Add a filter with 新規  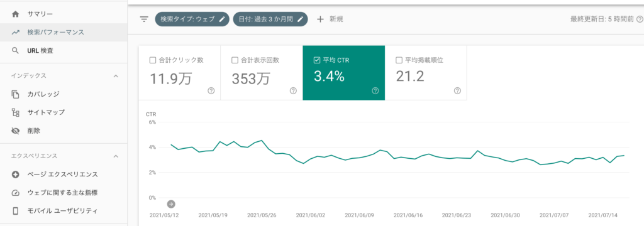point(330,19)
